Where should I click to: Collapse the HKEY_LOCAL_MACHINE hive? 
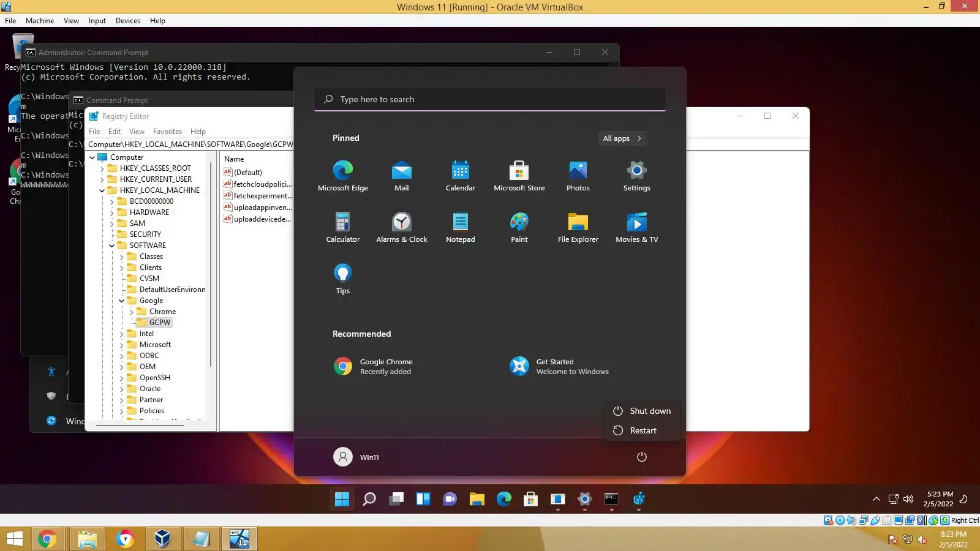pyautogui.click(x=102, y=190)
